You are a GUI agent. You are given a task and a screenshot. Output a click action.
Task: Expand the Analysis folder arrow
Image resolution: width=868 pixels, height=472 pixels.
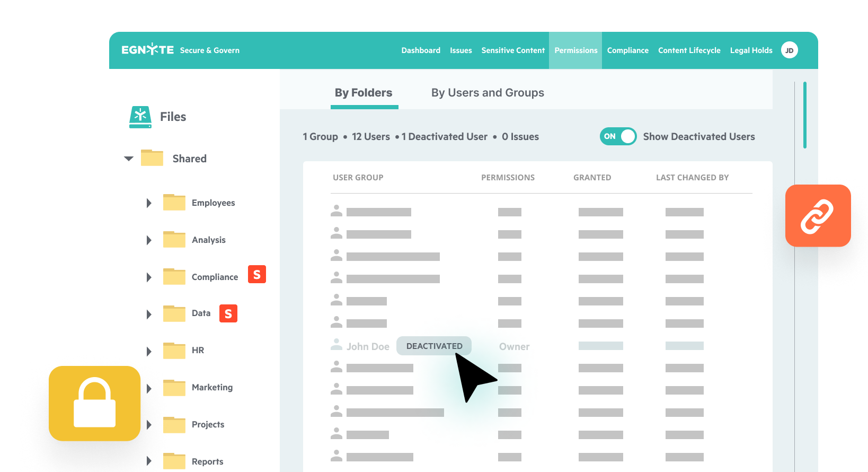pyautogui.click(x=149, y=240)
